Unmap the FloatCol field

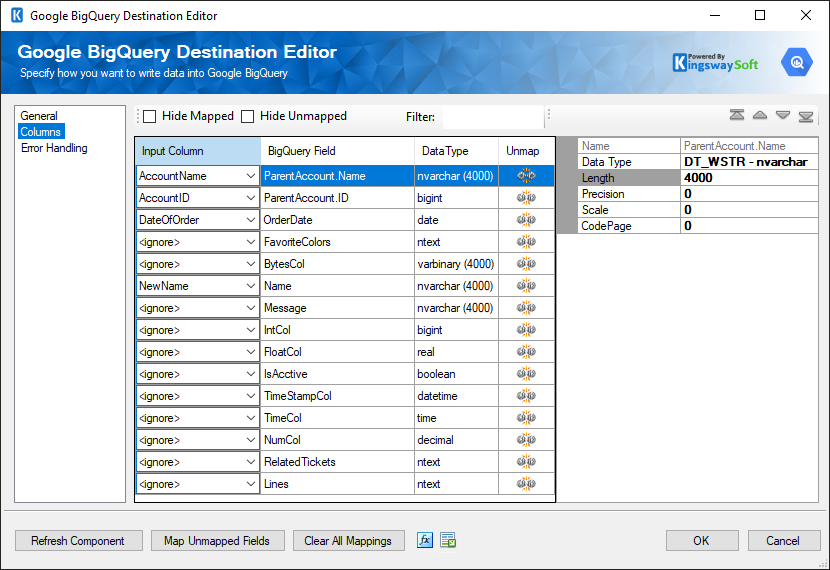526,352
